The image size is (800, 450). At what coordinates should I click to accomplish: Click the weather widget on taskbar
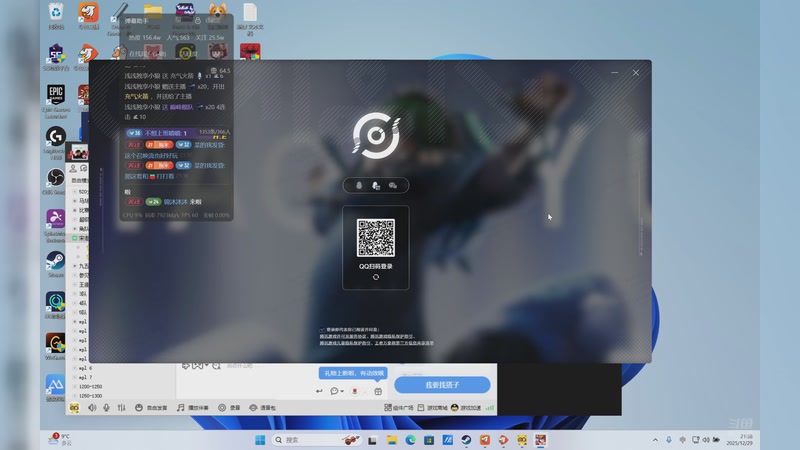pos(60,440)
